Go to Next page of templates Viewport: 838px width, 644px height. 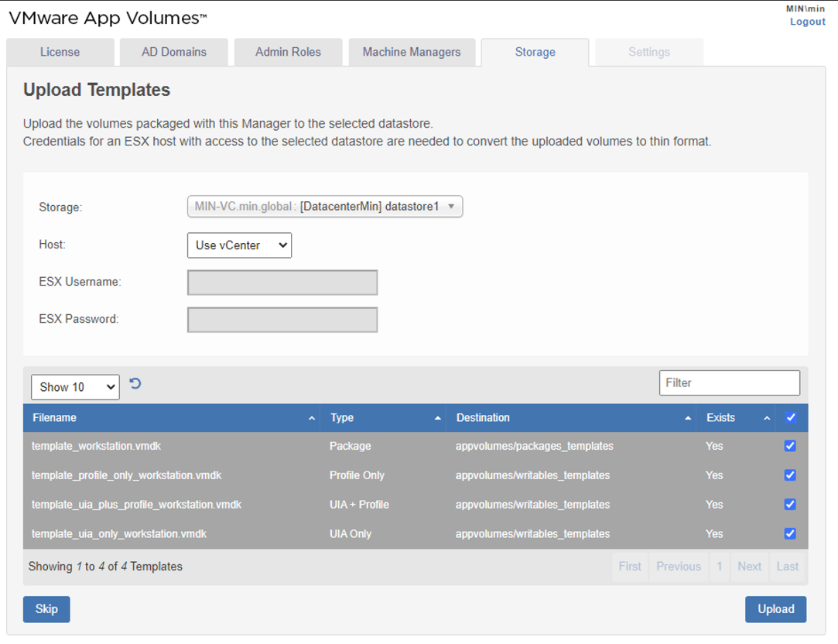point(749,567)
